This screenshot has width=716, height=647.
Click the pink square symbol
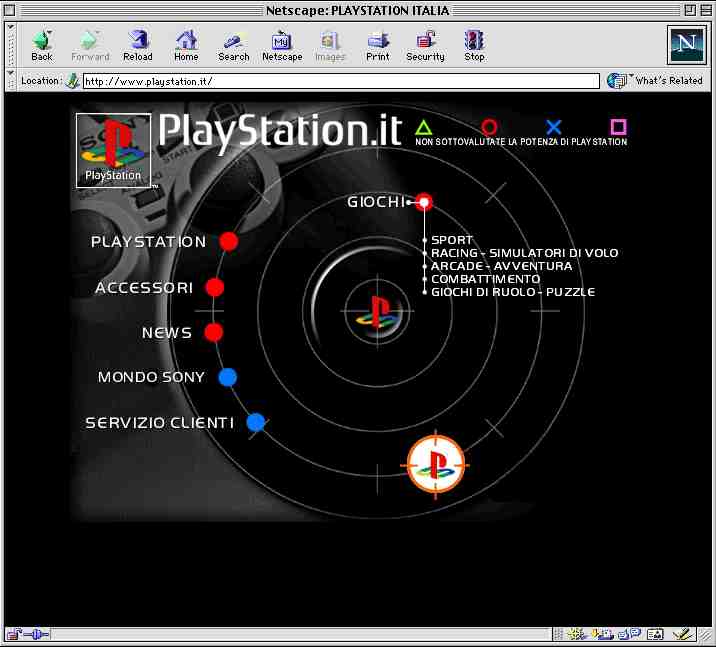click(619, 127)
